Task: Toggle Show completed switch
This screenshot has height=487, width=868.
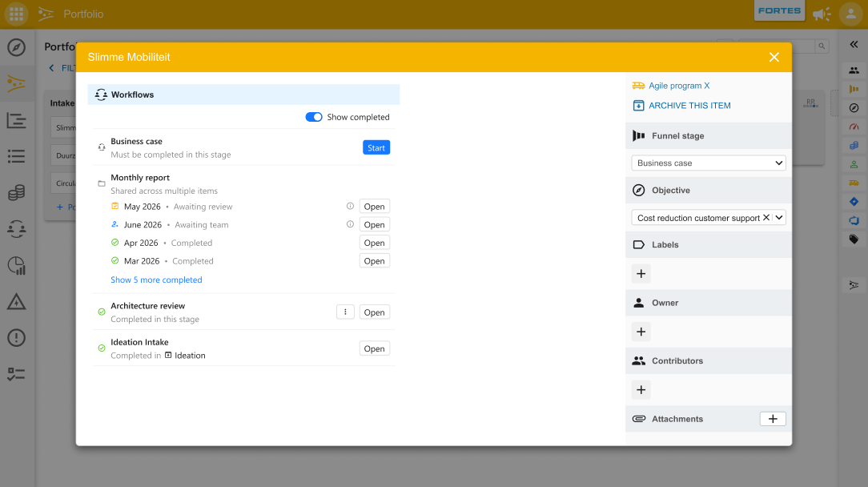Action: click(314, 117)
